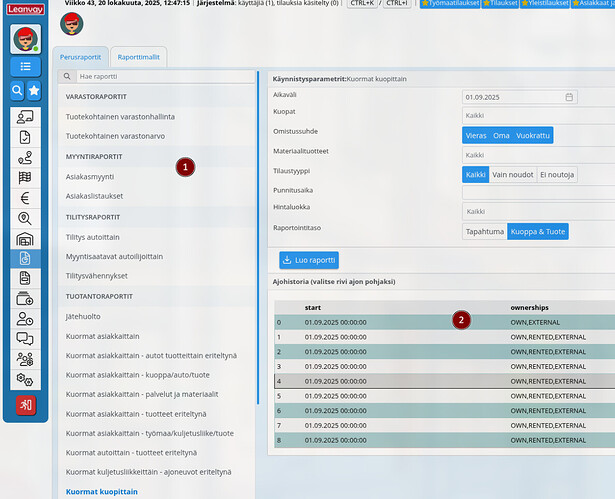Click the magnifier search icon in sidebar
This screenshot has width=615, height=499.
(x=17, y=91)
